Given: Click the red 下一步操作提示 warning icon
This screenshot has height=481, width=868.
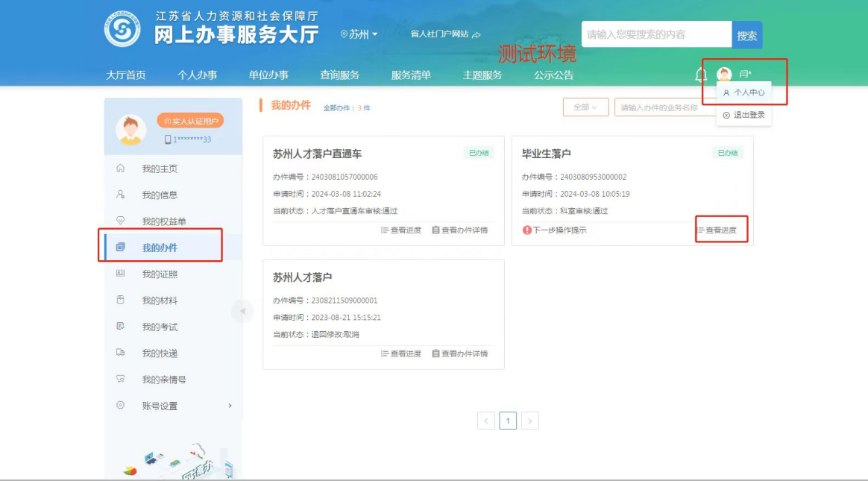Looking at the screenshot, I should tap(526, 230).
